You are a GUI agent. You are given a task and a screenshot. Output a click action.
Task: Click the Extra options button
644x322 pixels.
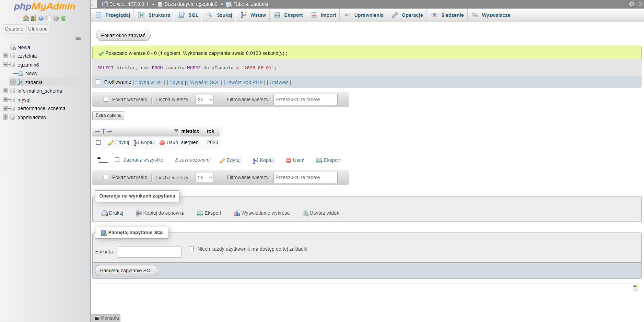point(108,116)
